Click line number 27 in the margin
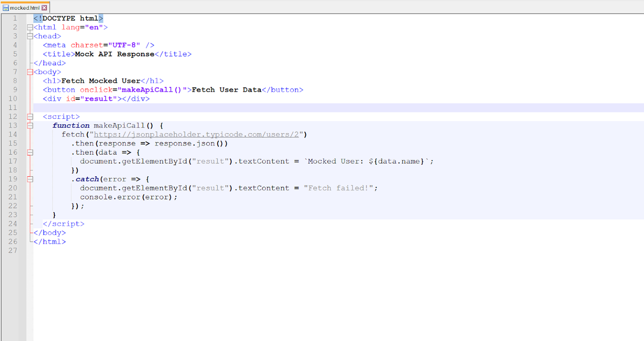 [x=12, y=251]
